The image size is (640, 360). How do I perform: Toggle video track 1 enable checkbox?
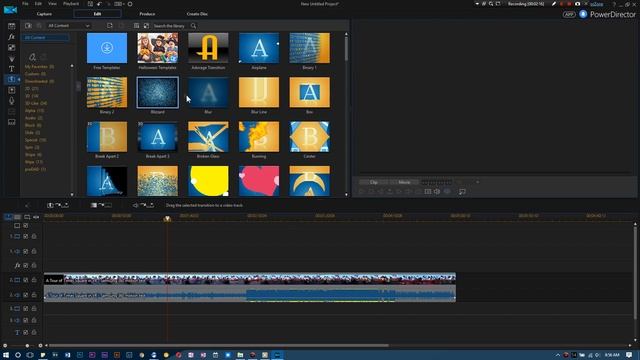(x=26, y=236)
